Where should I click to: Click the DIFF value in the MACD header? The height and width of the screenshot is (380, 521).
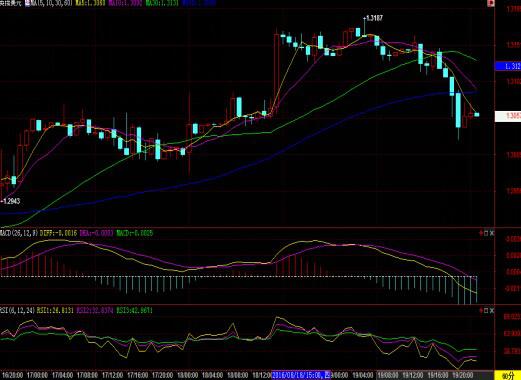[58, 233]
